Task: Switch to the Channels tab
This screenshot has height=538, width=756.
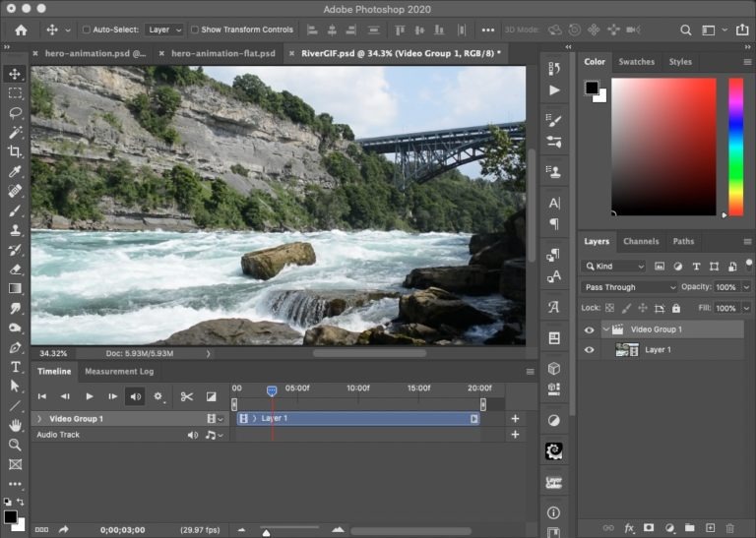Action: pos(641,241)
